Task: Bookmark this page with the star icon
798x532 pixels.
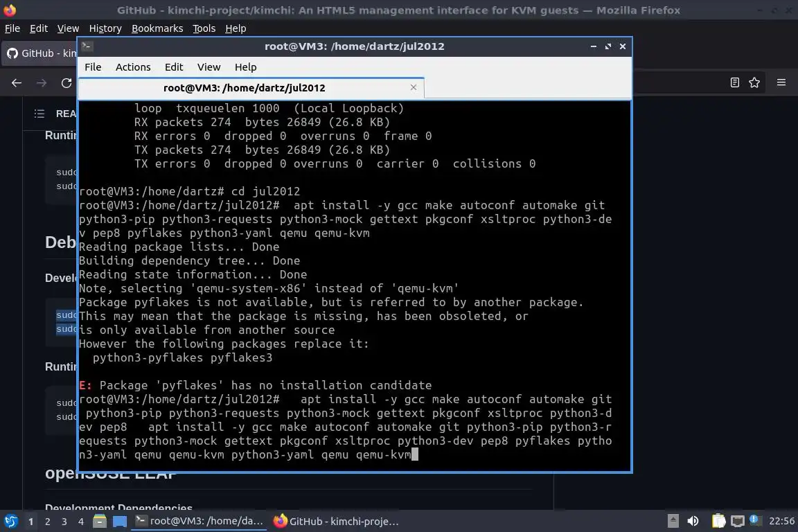Action: (x=754, y=82)
